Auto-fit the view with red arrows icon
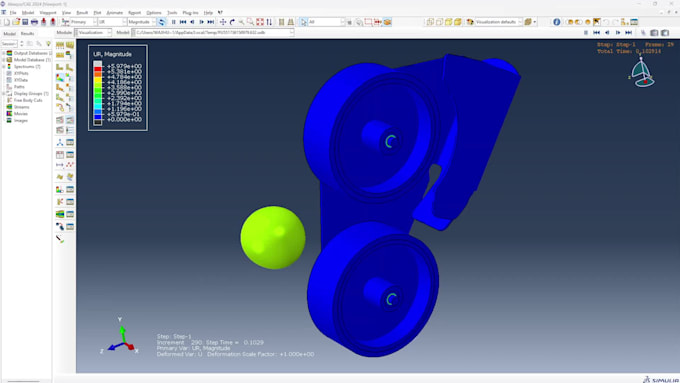Viewport: 680px width, 383px height. coord(260,22)
